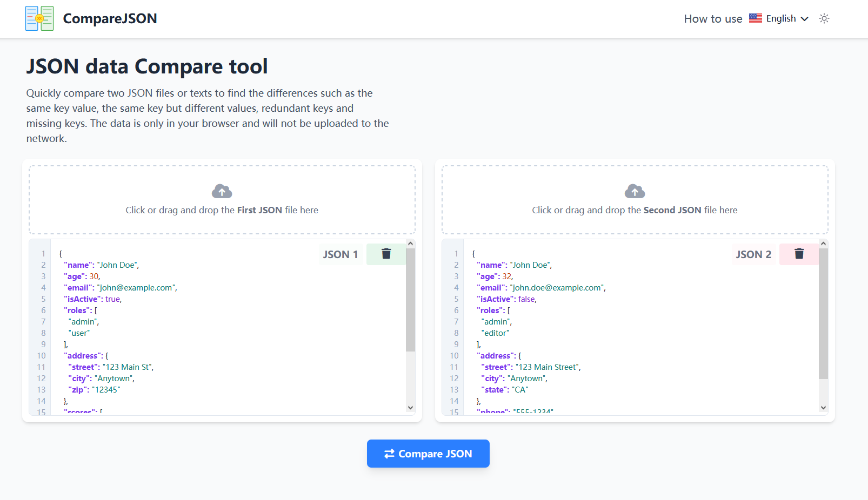Click the upload cloud icon for the First JSON
868x500 pixels.
coord(222,191)
